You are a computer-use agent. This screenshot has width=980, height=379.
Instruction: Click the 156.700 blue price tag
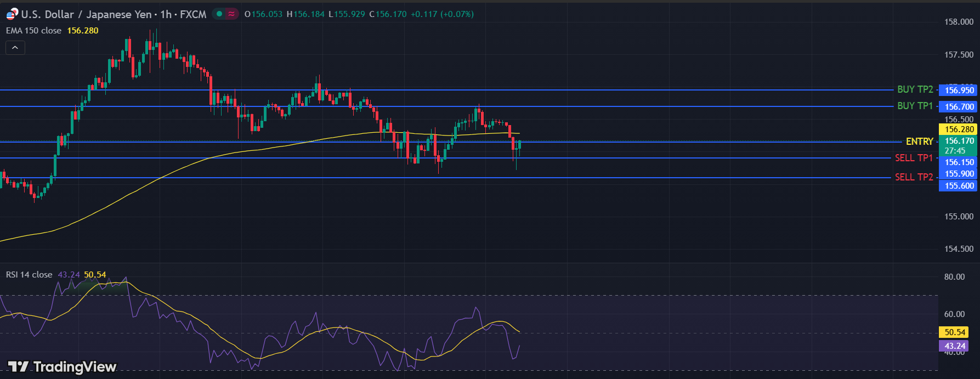click(959, 107)
